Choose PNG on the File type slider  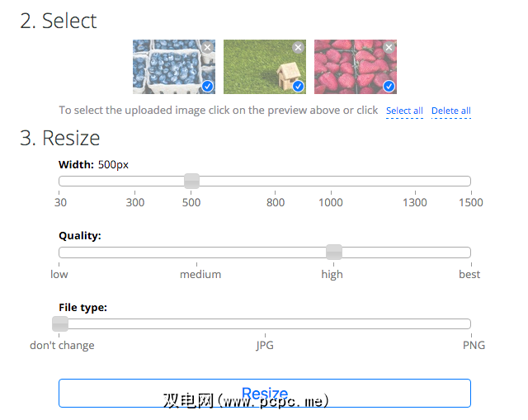469,323
